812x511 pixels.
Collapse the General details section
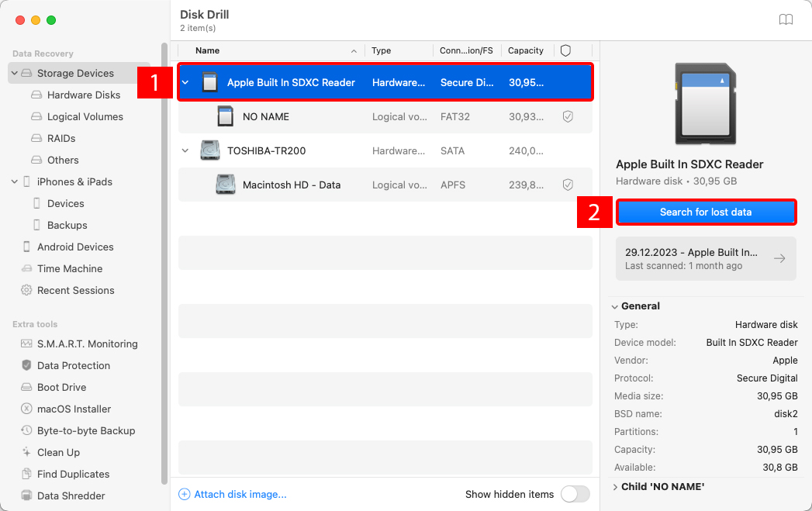[615, 306]
